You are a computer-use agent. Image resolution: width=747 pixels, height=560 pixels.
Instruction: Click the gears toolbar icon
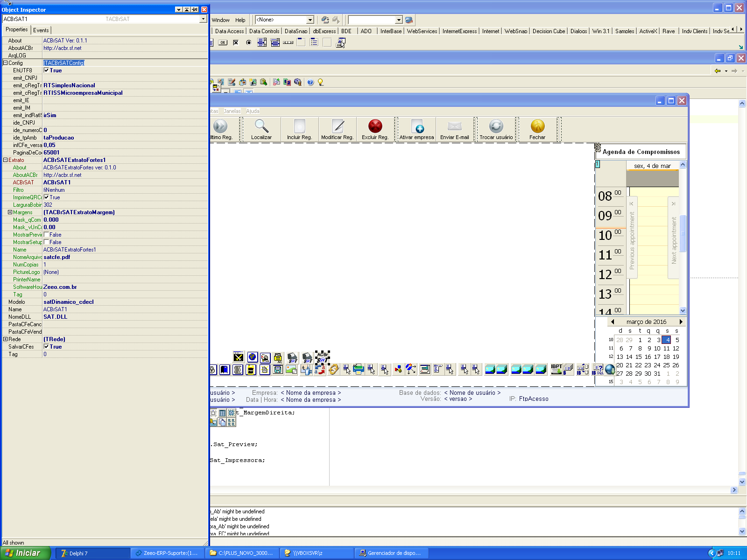point(297,82)
